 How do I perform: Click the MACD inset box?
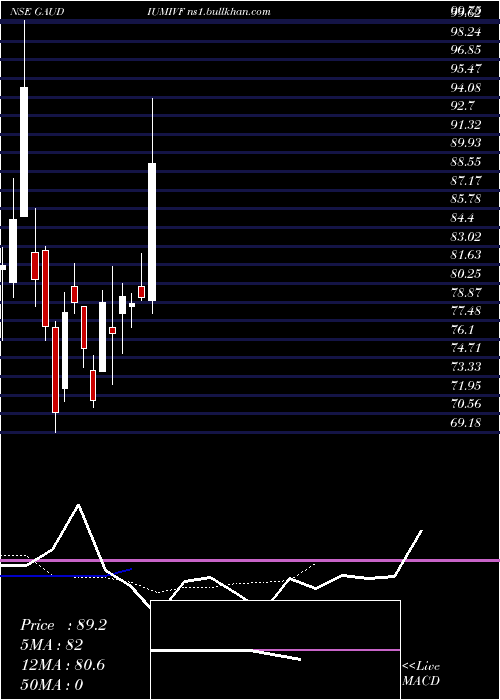[275, 650]
